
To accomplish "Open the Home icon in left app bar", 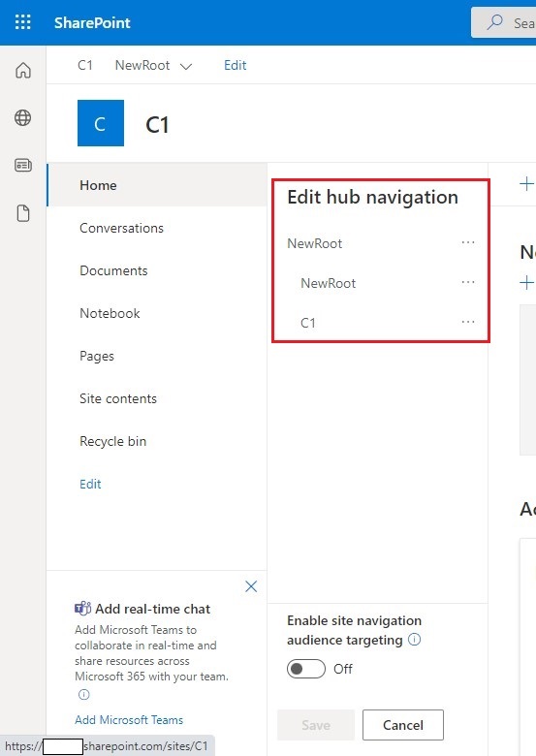I will [x=23, y=71].
